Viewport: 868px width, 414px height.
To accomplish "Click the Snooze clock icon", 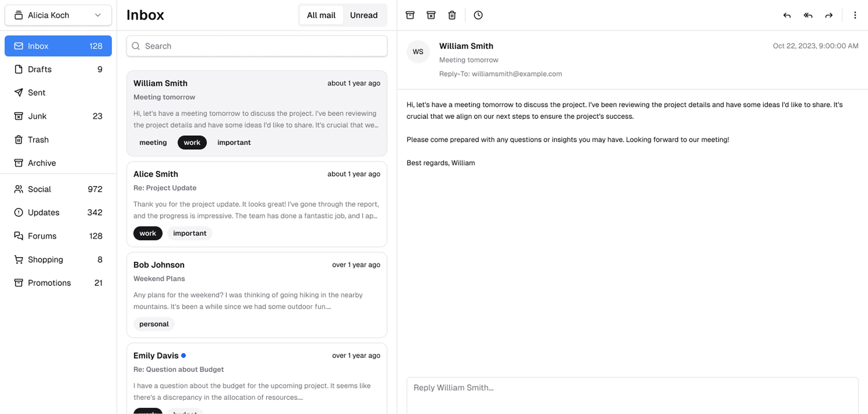I will [x=478, y=15].
